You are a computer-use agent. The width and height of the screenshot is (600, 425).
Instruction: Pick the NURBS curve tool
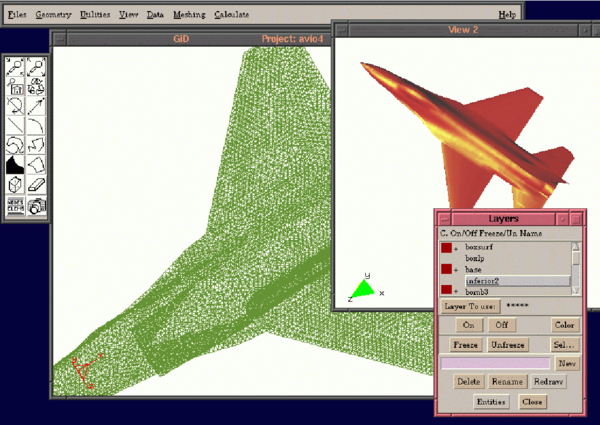[16, 146]
